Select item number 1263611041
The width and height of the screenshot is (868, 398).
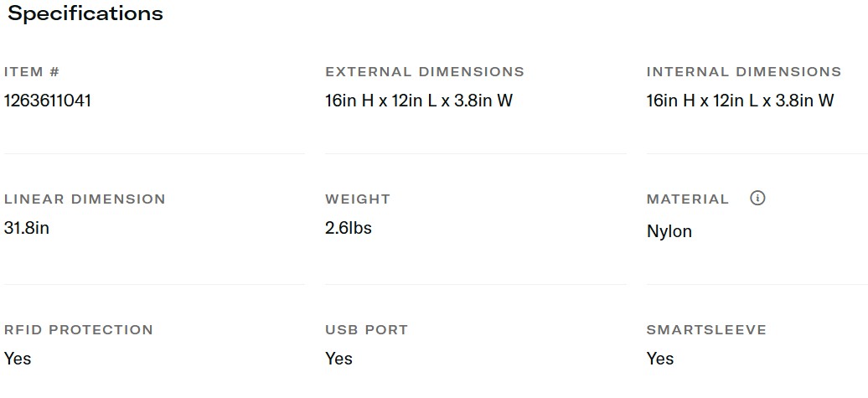tap(48, 101)
